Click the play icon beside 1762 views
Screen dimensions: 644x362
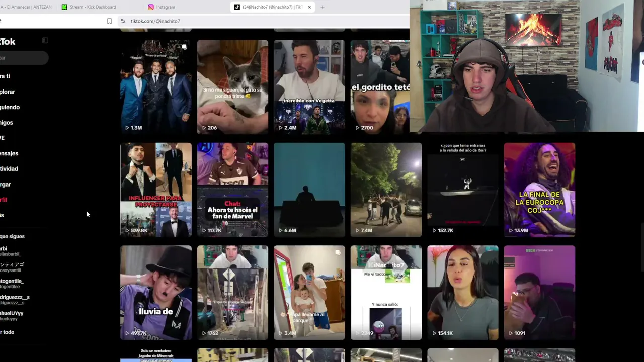point(204,333)
